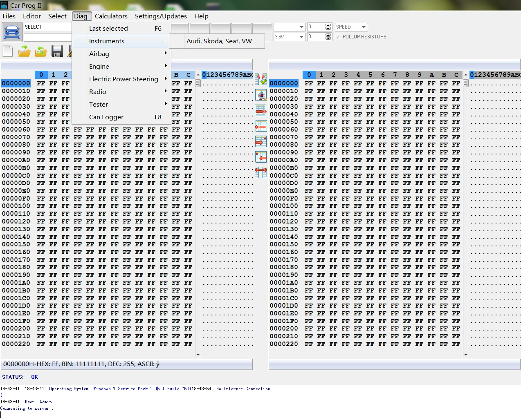Click the reload file folder icon
This screenshot has width=521, height=420.
click(40, 51)
